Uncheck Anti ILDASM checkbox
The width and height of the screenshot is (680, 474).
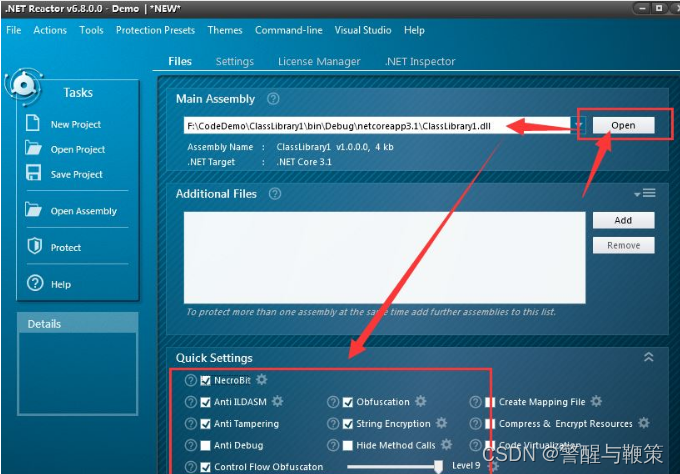(206, 402)
